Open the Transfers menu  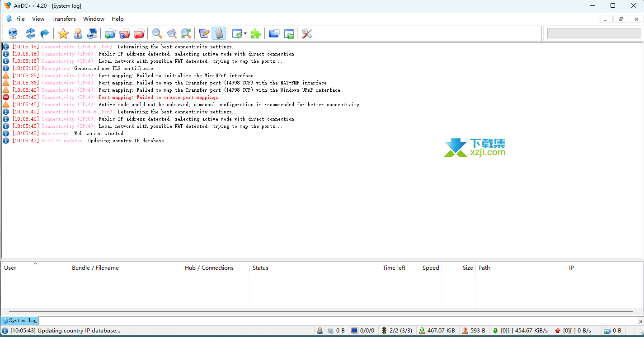(64, 19)
